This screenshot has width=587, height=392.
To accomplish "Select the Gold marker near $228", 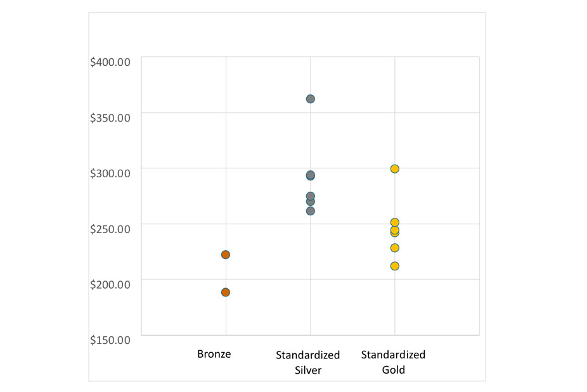I will coord(395,248).
